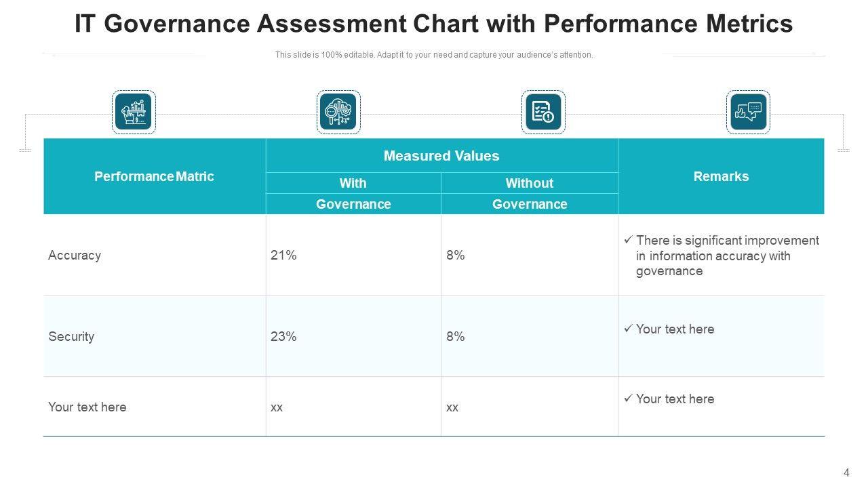This screenshot has height=488, width=868.
Task: Click 'Your text here' in first column
Action: click(x=87, y=407)
